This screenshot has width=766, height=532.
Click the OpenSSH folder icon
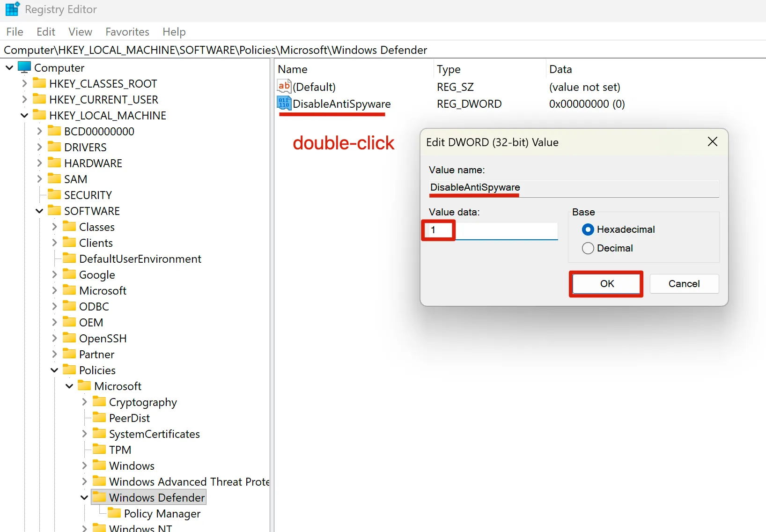69,338
